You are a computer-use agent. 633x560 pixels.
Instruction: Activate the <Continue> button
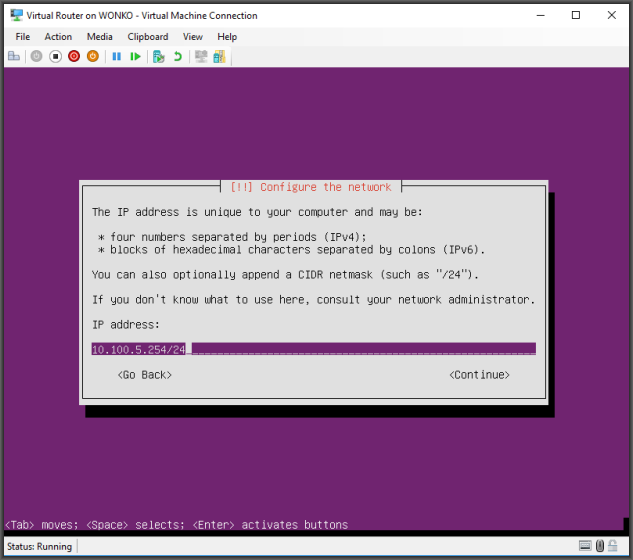point(480,375)
